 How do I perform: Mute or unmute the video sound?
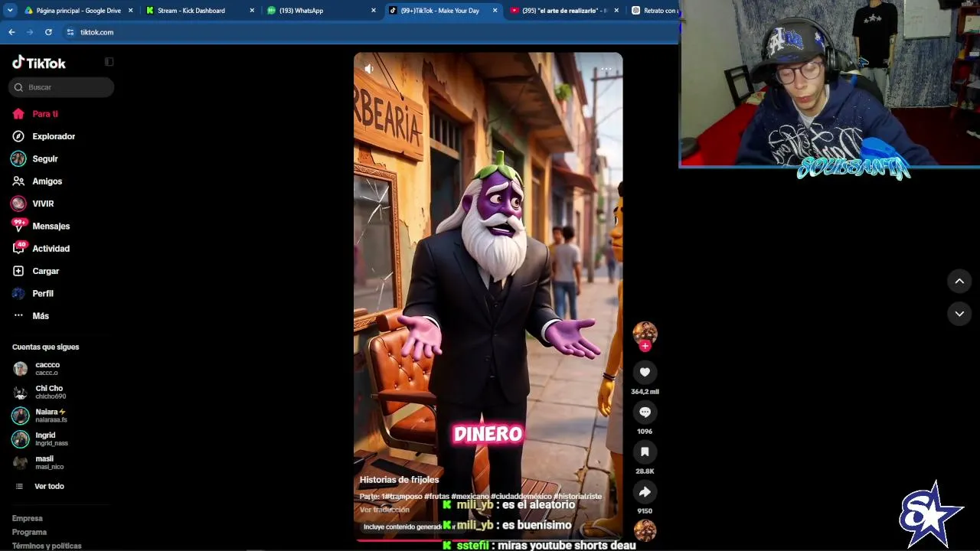tap(369, 69)
